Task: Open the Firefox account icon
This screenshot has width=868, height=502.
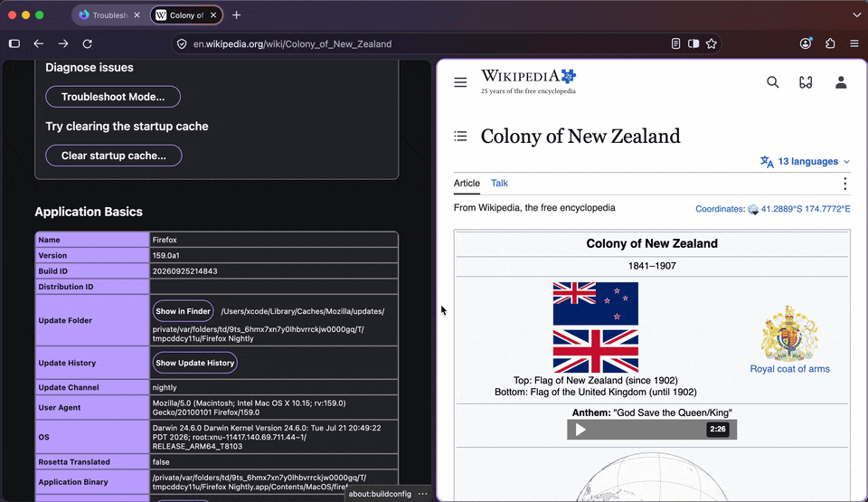Action: click(x=806, y=43)
